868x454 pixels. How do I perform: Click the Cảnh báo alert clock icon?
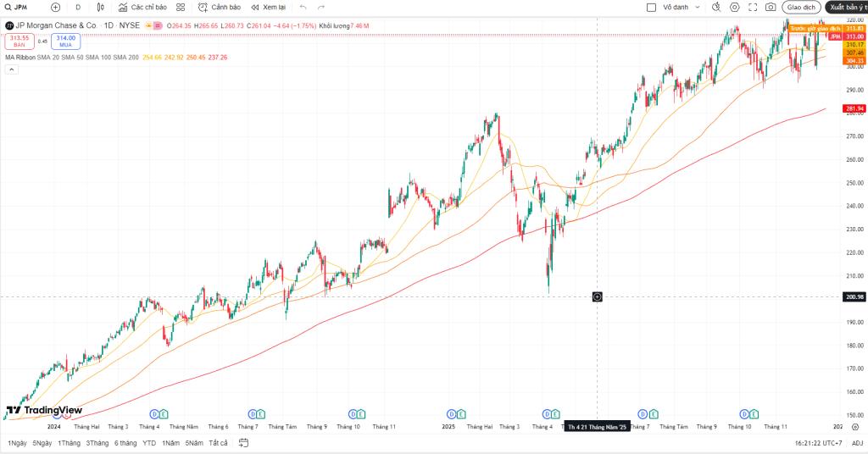tap(203, 7)
